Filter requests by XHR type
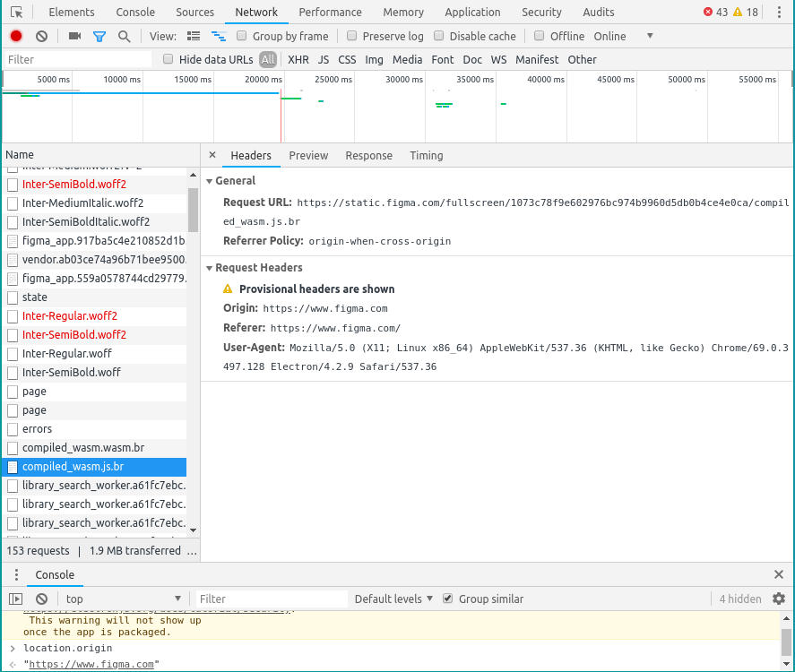 tap(298, 59)
